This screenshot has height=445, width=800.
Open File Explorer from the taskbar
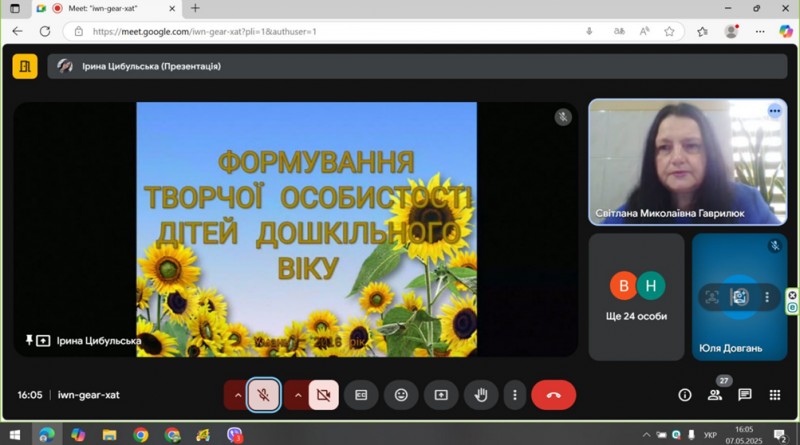(109, 435)
